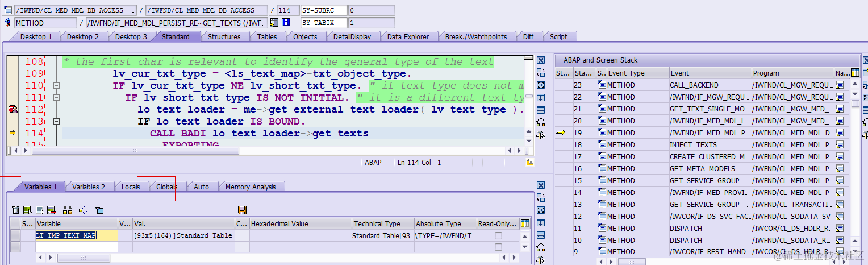The height and width of the screenshot is (265, 868).
Task: Switch to the Desktop 1 tab
Action: click(x=36, y=36)
